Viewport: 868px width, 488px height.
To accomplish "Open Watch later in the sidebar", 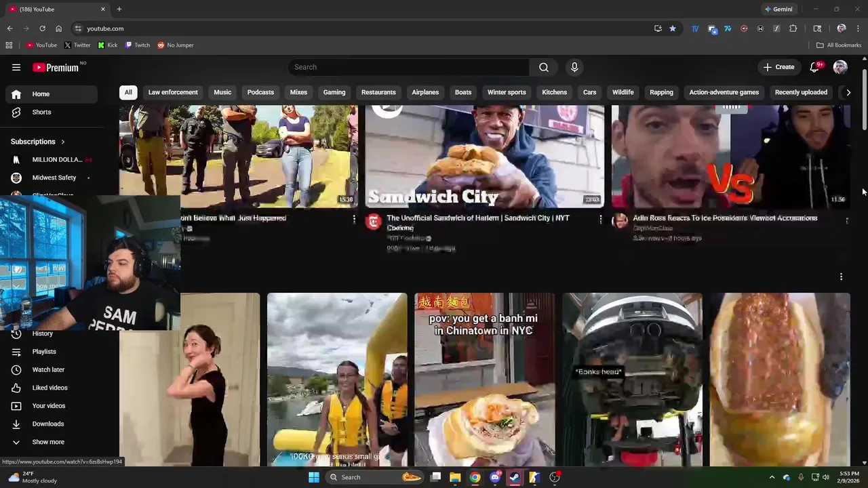I will tap(52, 369).
